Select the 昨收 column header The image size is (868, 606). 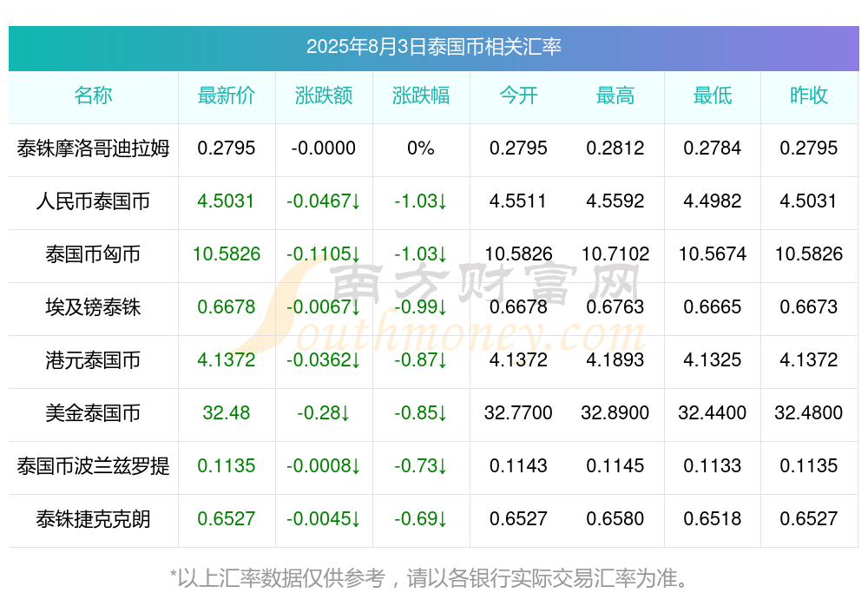809,96
